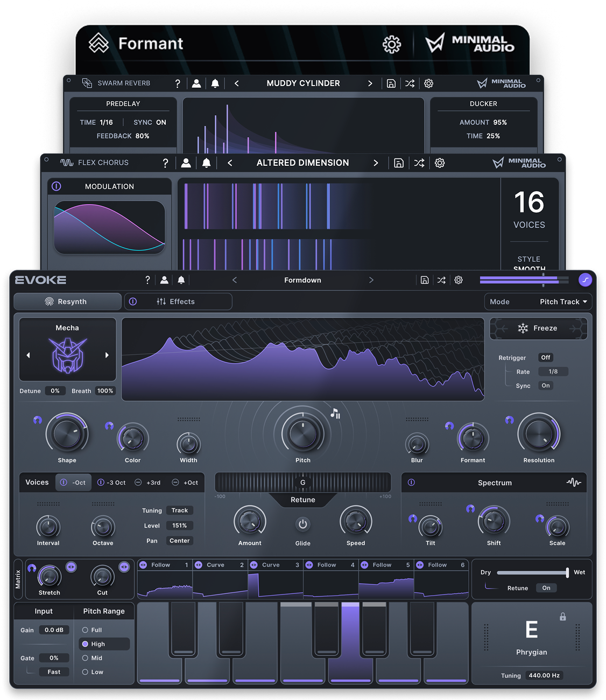Toggle Effects power button
The width and height of the screenshot is (606, 700).
(x=133, y=302)
